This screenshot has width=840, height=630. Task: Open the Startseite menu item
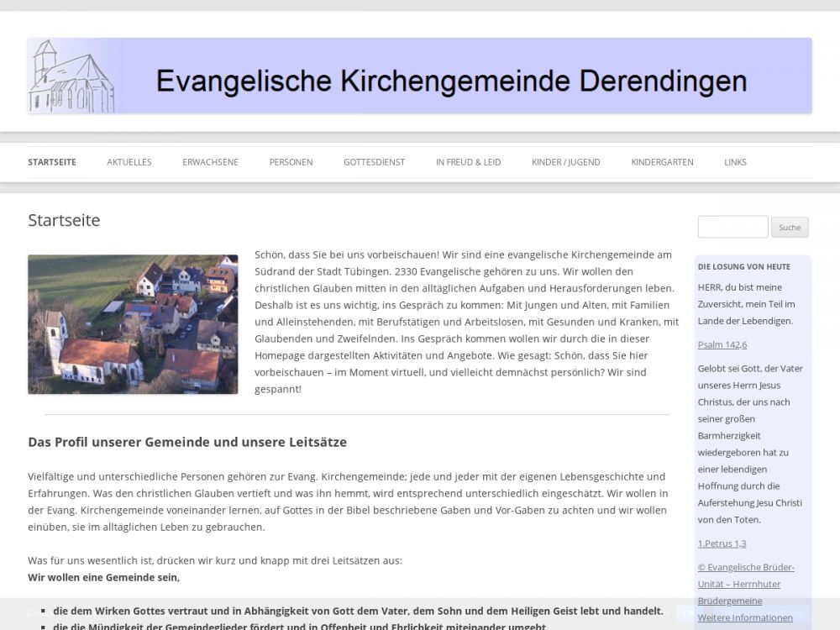pyautogui.click(x=52, y=162)
